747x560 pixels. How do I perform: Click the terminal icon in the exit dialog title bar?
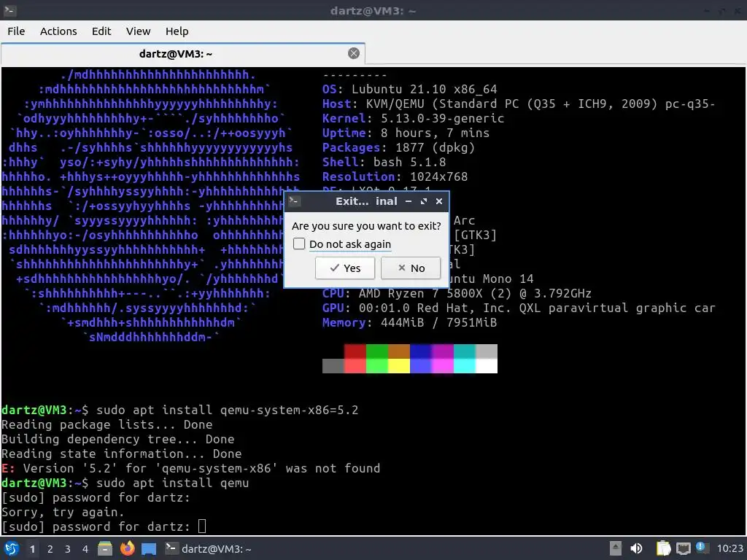[294, 201]
